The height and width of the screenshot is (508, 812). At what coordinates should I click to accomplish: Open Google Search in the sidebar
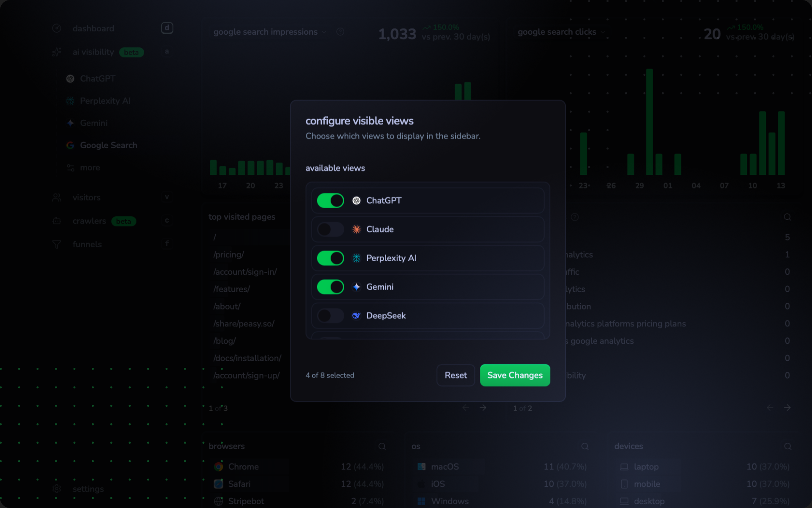pos(108,145)
